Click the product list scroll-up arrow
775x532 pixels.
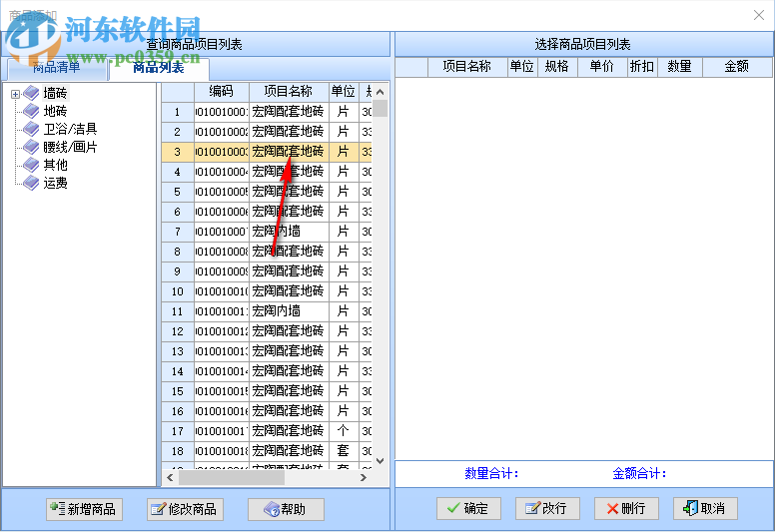(381, 92)
